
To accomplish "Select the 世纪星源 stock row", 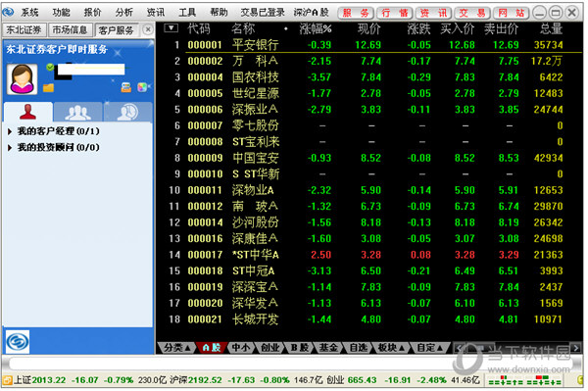I will click(x=368, y=93).
